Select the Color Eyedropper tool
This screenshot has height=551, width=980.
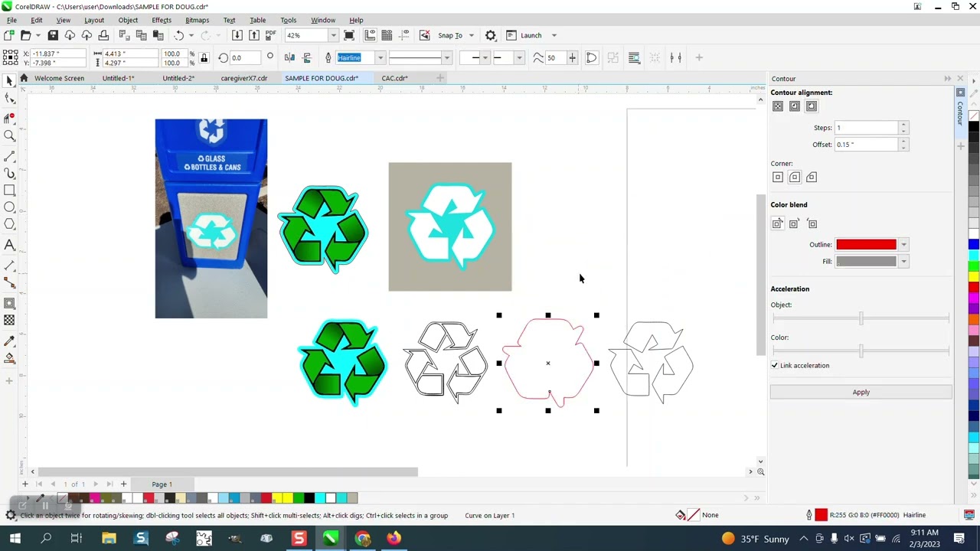tap(9, 341)
